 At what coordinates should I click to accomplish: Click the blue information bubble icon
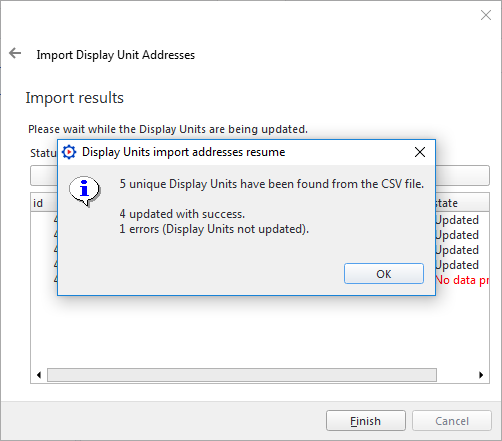tap(85, 191)
